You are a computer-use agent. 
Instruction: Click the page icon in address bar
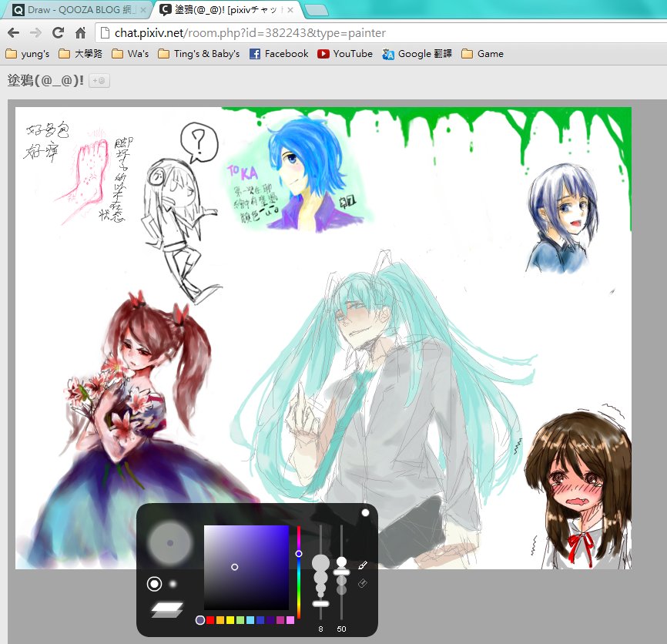click(x=105, y=33)
